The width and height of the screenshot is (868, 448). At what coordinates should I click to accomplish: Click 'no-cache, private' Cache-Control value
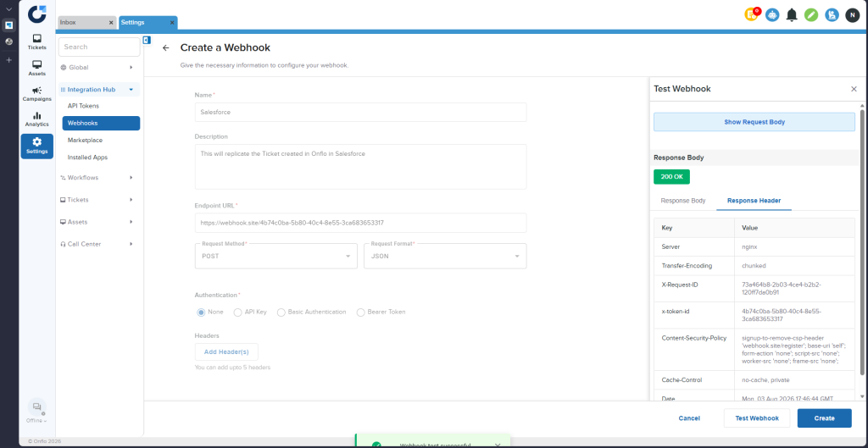[x=765, y=380]
